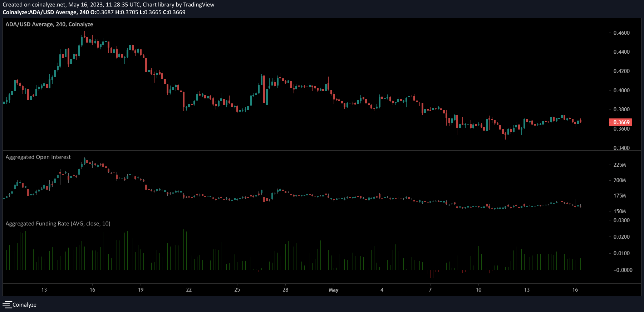Click the Coinalyze hamburger logo icon
Screen dimensions: 644x312
[x=7, y=304]
